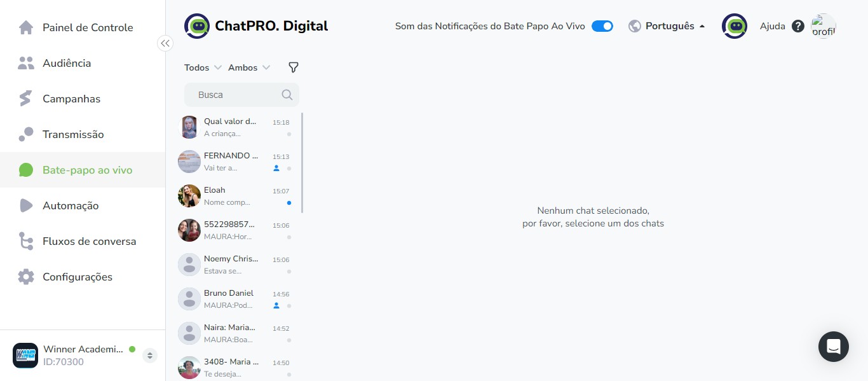Viewport: 868px width, 381px height.
Task: Open the Naira: Maria... chat conversation
Action: (x=234, y=333)
